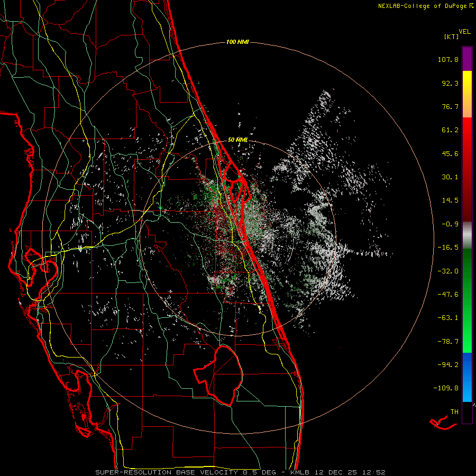Click the -63.1 velocity scale value
The width and height of the screenshot is (476, 476).
point(448,318)
